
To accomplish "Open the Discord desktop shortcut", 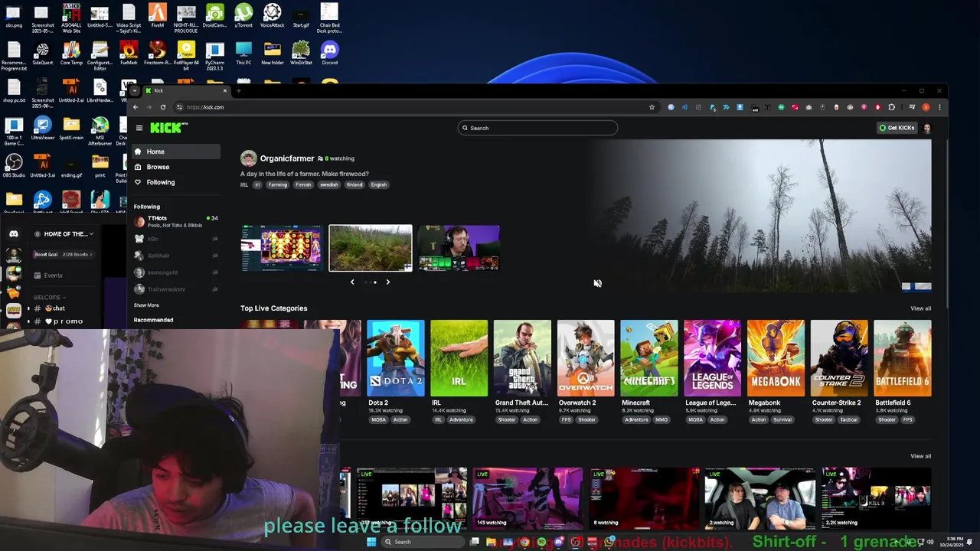I will [x=329, y=53].
